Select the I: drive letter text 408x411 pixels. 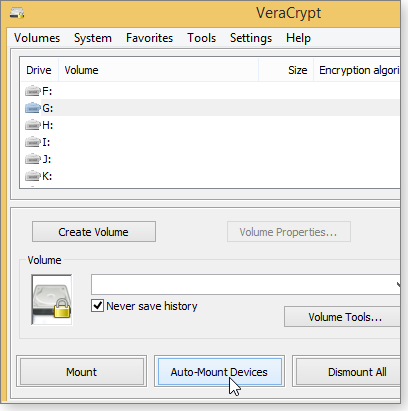[46, 142]
